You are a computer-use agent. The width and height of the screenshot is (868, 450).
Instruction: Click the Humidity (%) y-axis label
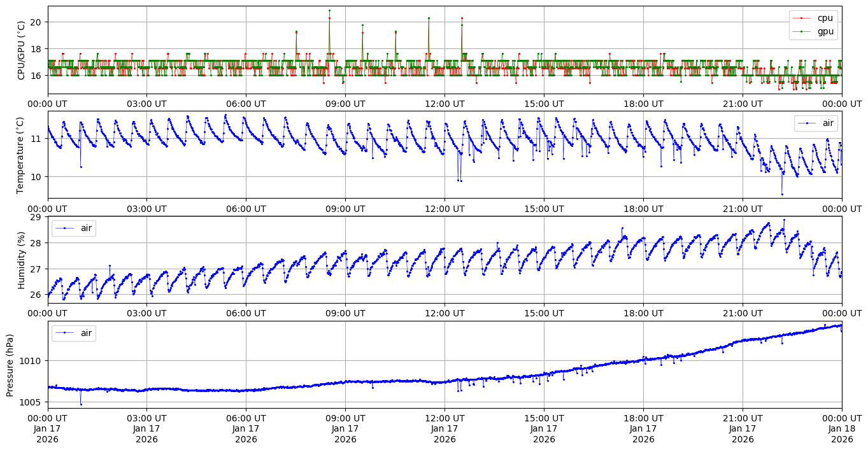[x=21, y=260]
